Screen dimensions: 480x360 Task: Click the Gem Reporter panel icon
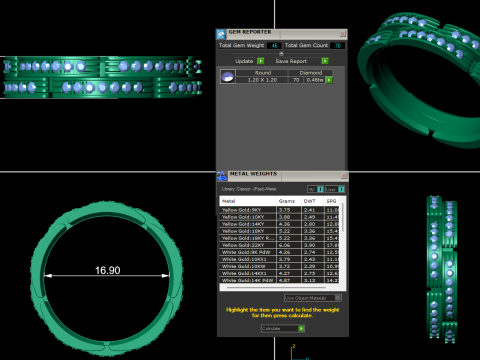point(221,34)
